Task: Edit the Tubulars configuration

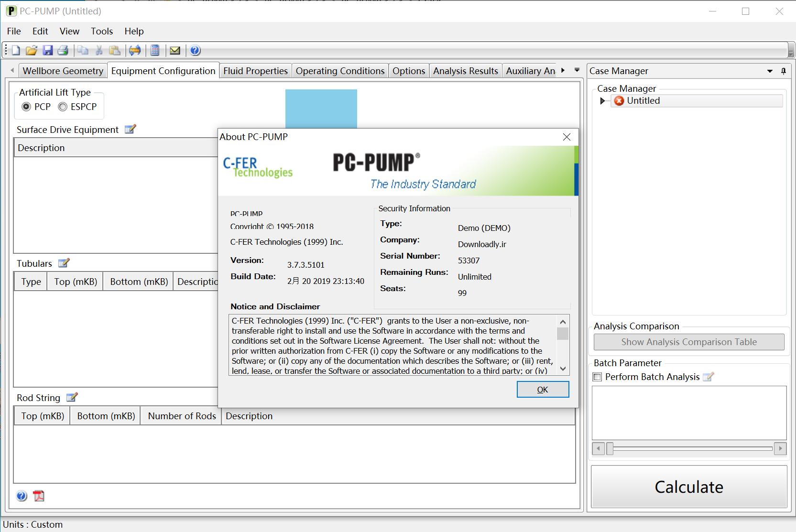Action: (64, 263)
